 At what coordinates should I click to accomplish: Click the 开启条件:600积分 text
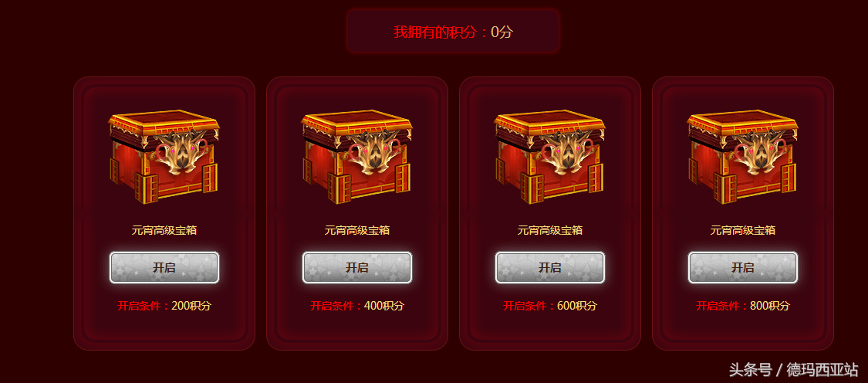pos(550,306)
